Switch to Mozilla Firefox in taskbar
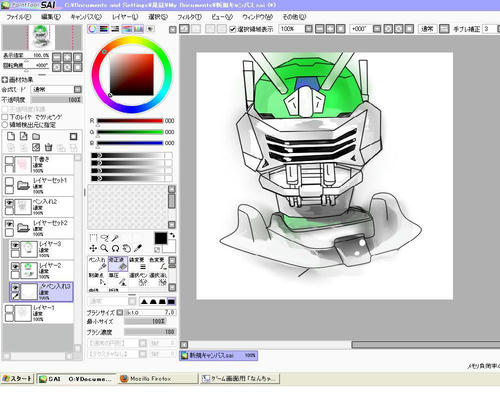Image resolution: width=500 pixels, height=400 pixels. tap(158, 379)
